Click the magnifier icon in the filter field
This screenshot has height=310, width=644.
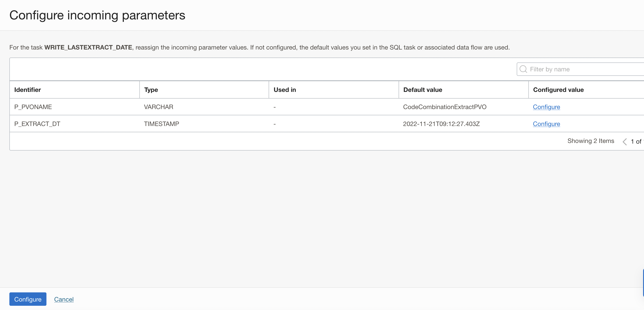click(523, 69)
